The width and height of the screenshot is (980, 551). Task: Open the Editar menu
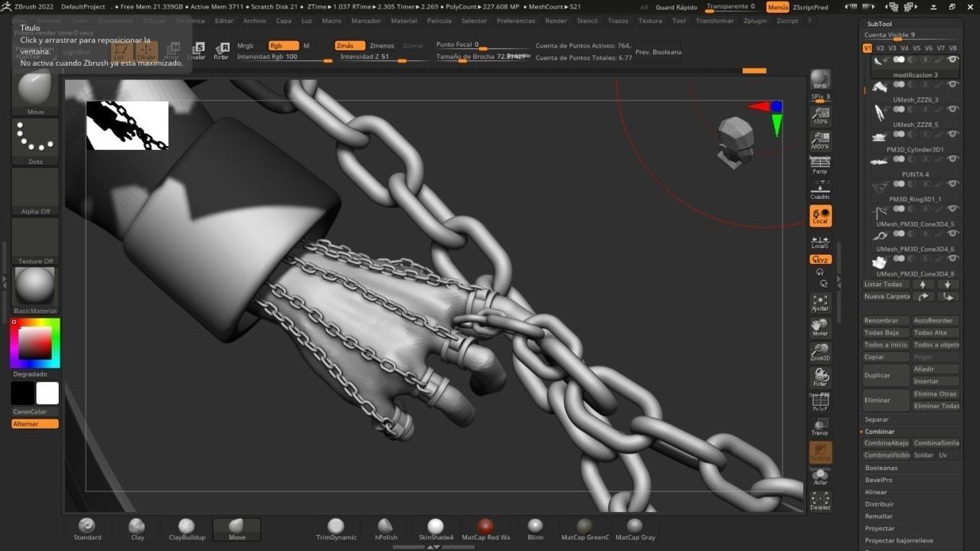(x=224, y=21)
